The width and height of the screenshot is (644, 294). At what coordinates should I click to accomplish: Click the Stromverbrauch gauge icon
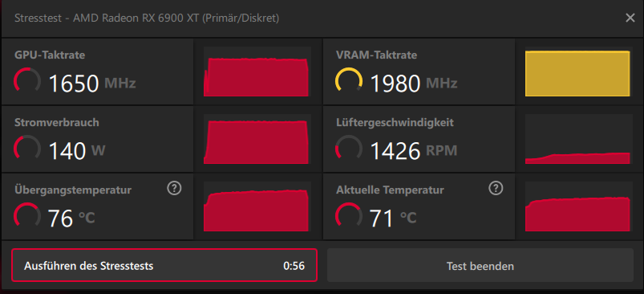[27, 148]
